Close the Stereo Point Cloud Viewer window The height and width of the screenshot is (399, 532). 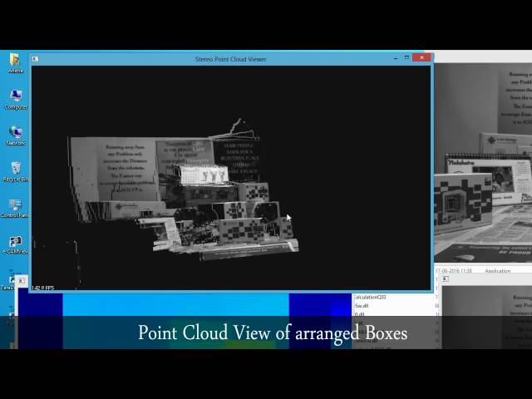[421, 57]
